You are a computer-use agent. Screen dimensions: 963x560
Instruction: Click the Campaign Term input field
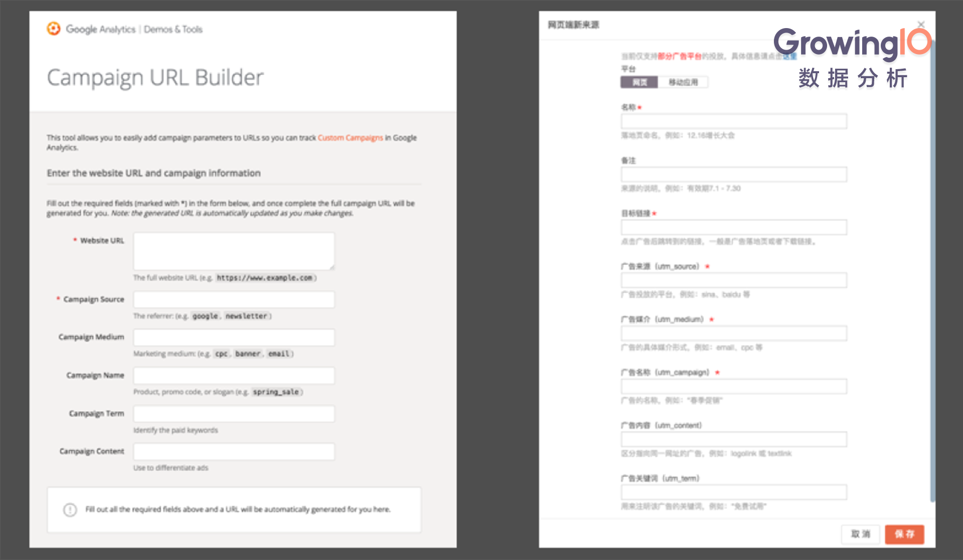pyautogui.click(x=234, y=414)
